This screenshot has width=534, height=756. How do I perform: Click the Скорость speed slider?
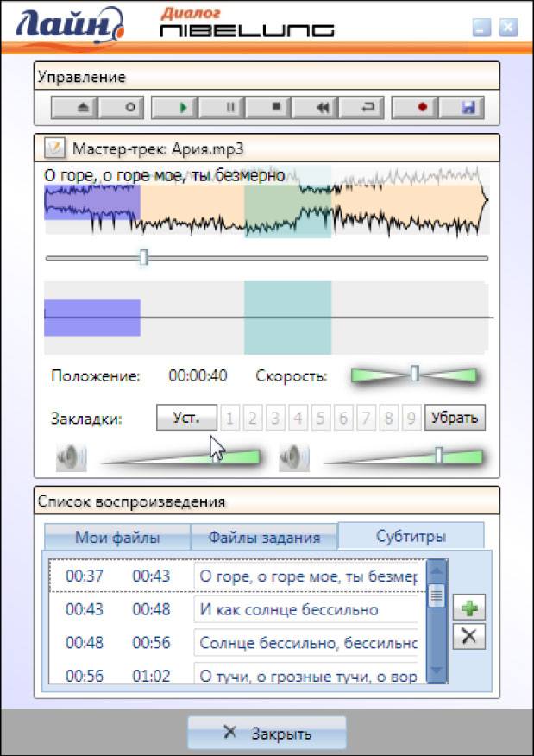coord(414,375)
